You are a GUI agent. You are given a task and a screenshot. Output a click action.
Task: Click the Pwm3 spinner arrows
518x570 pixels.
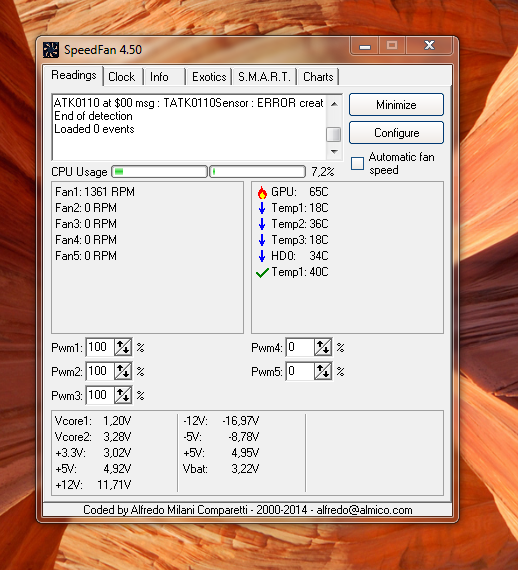click(123, 396)
